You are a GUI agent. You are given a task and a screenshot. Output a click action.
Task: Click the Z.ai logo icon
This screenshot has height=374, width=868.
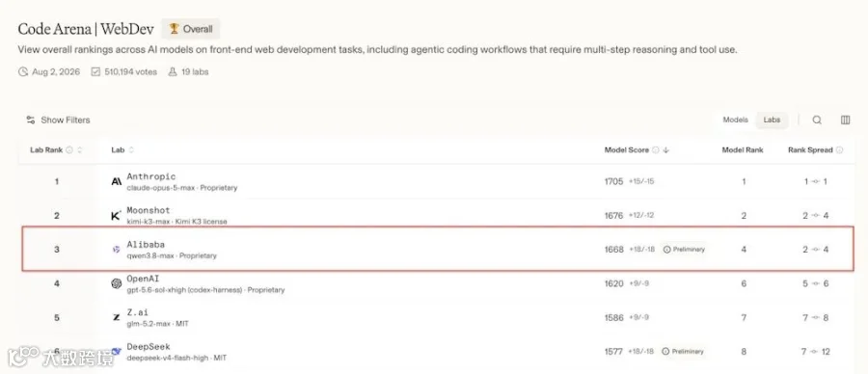coord(117,317)
